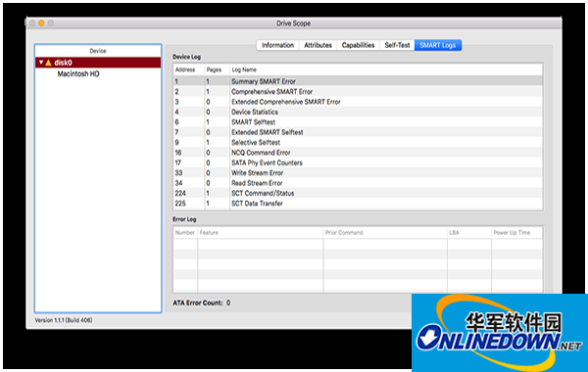Choose the Device Statistics log entry
Image resolution: width=588 pixels, height=372 pixels.
[x=358, y=112]
